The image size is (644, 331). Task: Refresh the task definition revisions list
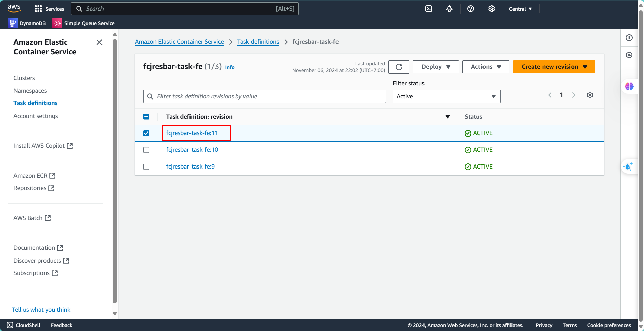pyautogui.click(x=399, y=67)
